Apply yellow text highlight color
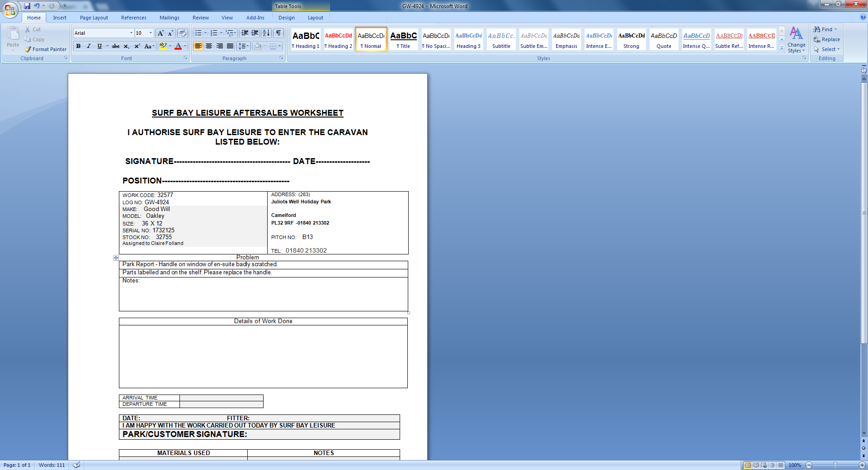868x470 pixels. point(163,46)
